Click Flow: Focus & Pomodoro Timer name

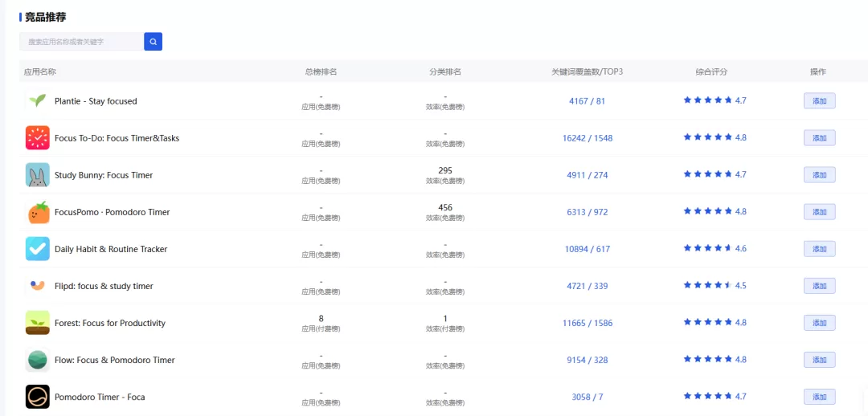[115, 360]
